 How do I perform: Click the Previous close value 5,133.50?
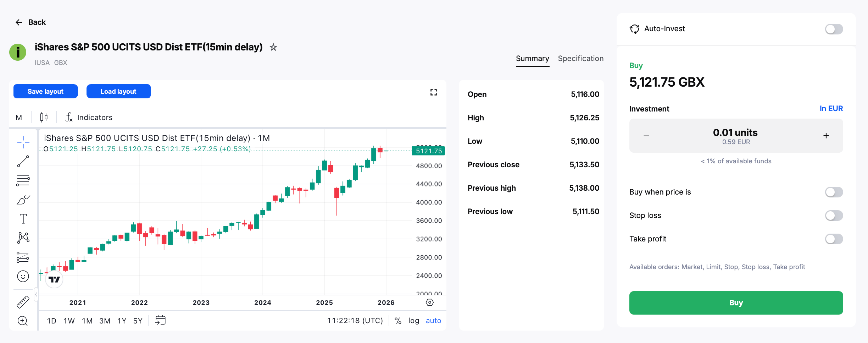[584, 165]
